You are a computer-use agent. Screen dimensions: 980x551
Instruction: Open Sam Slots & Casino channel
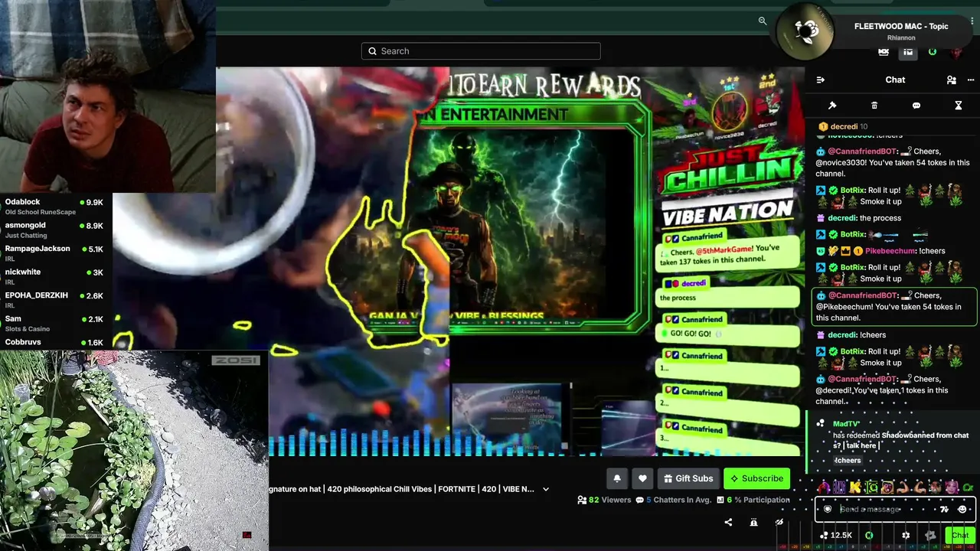(54, 323)
